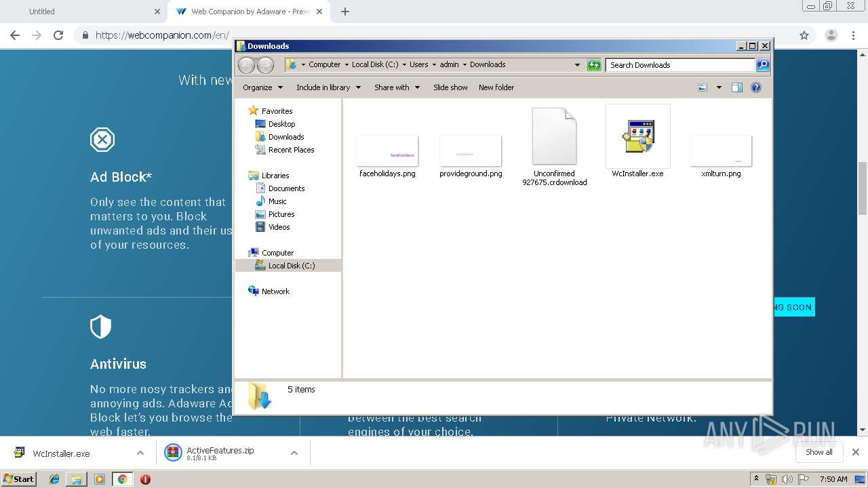Screen dimensions: 868x488
Task: Expand options arrow for ActiveFeatures.zip download
Action: [x=294, y=453]
